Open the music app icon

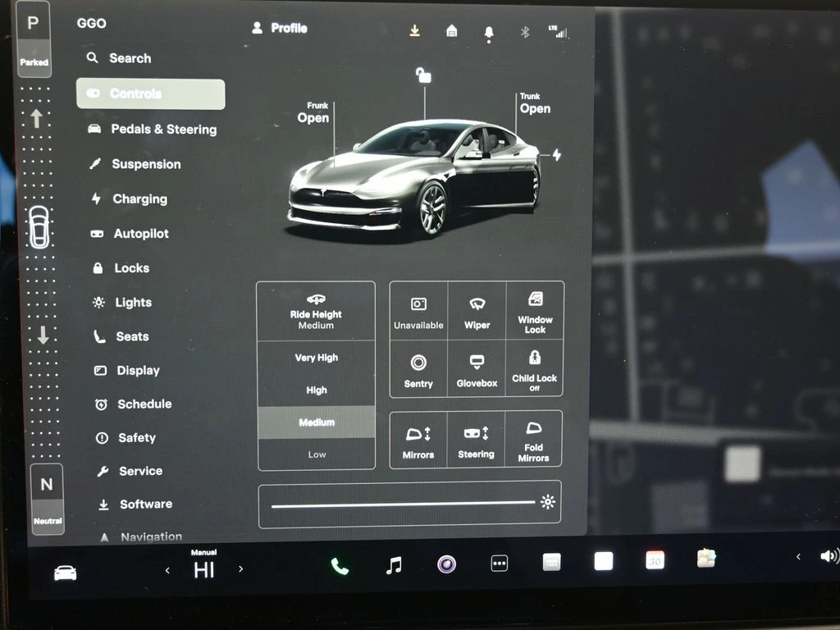click(394, 565)
